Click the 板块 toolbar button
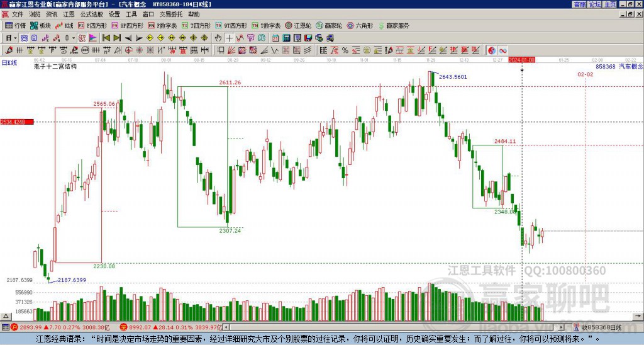Screen dimensions: 644x345 (41, 25)
